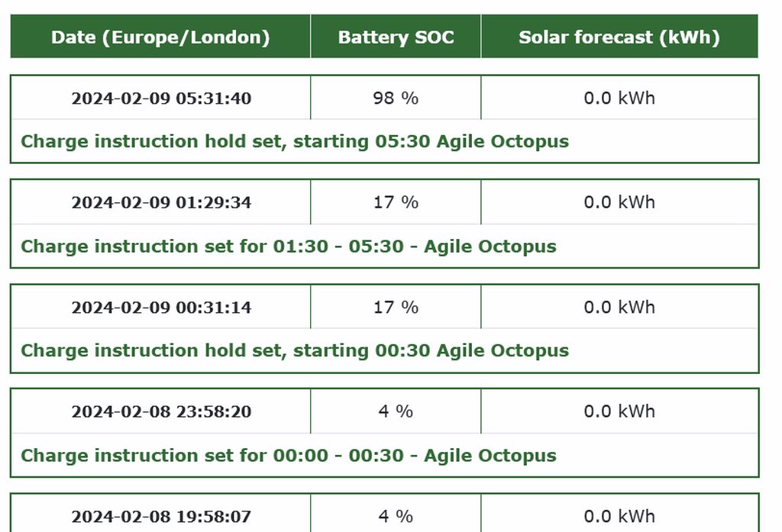Image resolution: width=782 pixels, height=532 pixels.
Task: Click the hold set starting 05:30 message
Action: tap(295, 142)
